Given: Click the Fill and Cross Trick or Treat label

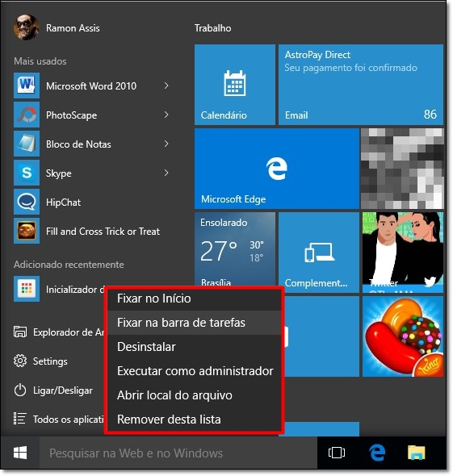Looking at the screenshot, I should pyautogui.click(x=103, y=232).
